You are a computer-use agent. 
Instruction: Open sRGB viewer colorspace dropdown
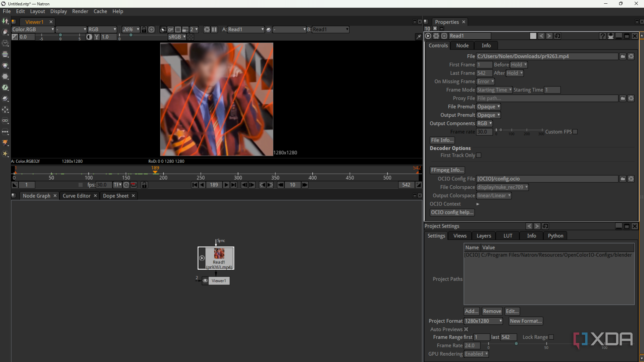177,37
